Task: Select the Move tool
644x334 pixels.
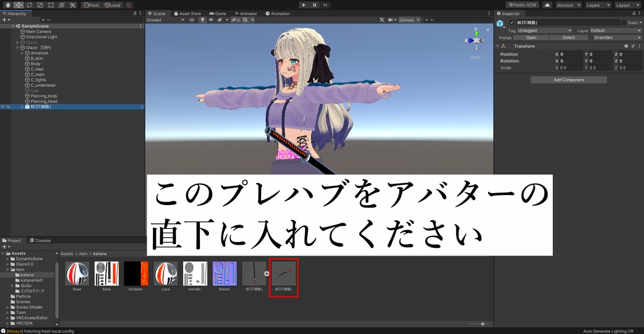Action: 18,5
